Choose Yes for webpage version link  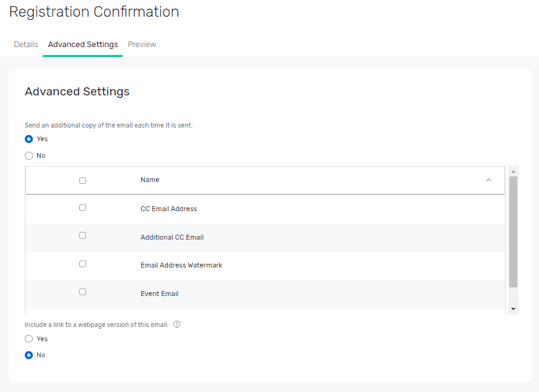pos(28,339)
